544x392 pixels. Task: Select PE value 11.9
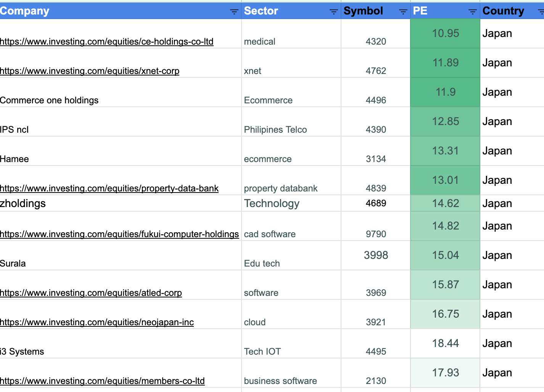(445, 92)
